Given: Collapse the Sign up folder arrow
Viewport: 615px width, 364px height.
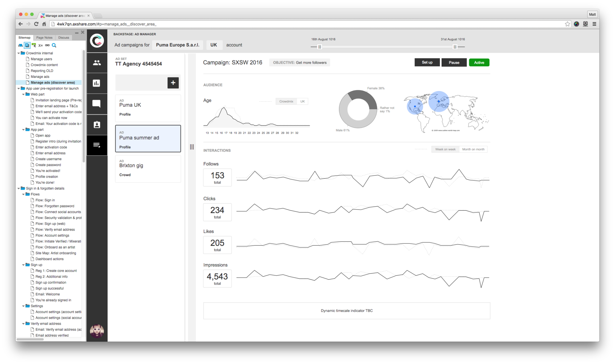Looking at the screenshot, I should tap(23, 265).
